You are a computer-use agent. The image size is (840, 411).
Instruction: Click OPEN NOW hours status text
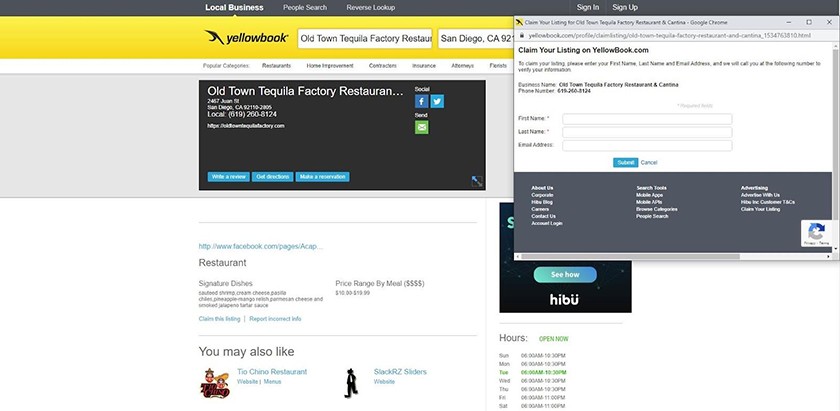tap(553, 339)
